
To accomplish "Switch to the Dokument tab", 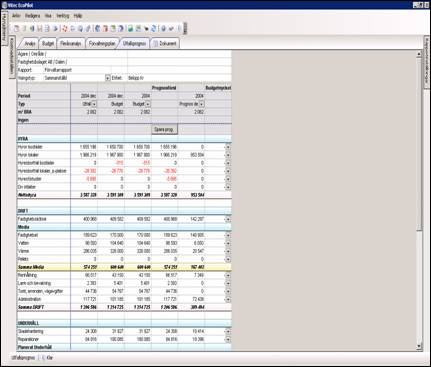I will pyautogui.click(x=165, y=44).
